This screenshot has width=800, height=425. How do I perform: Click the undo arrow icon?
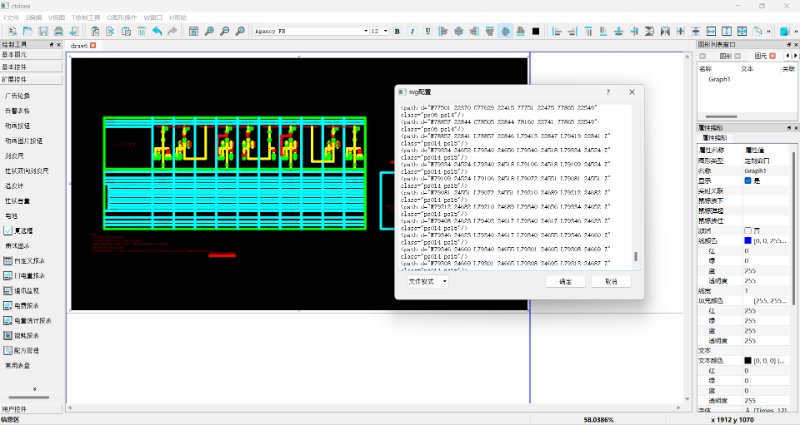(x=156, y=31)
